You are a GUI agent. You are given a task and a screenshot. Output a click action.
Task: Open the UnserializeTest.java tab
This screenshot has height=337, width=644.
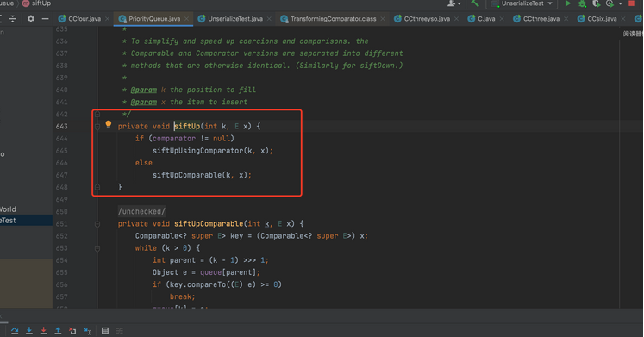click(235, 18)
